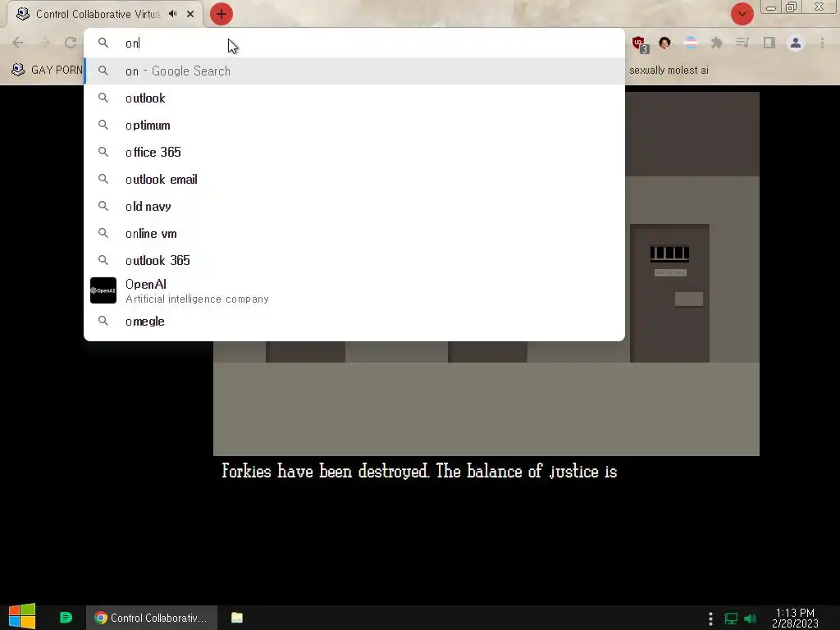Close the Control Collaborative Virtual tab

click(190, 14)
